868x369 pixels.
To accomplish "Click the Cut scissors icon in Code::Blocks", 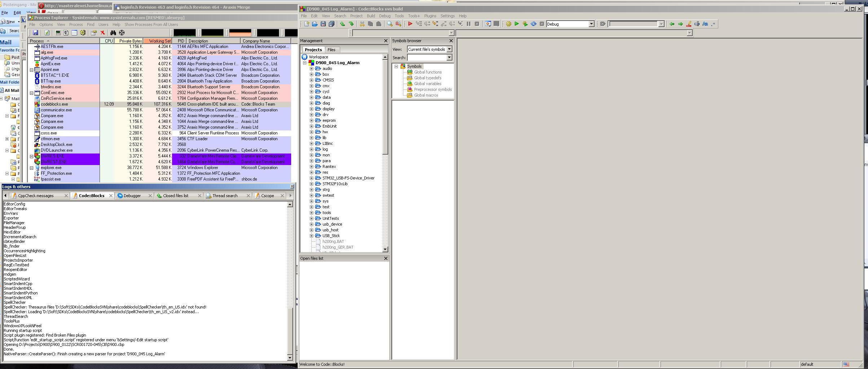I will (362, 24).
